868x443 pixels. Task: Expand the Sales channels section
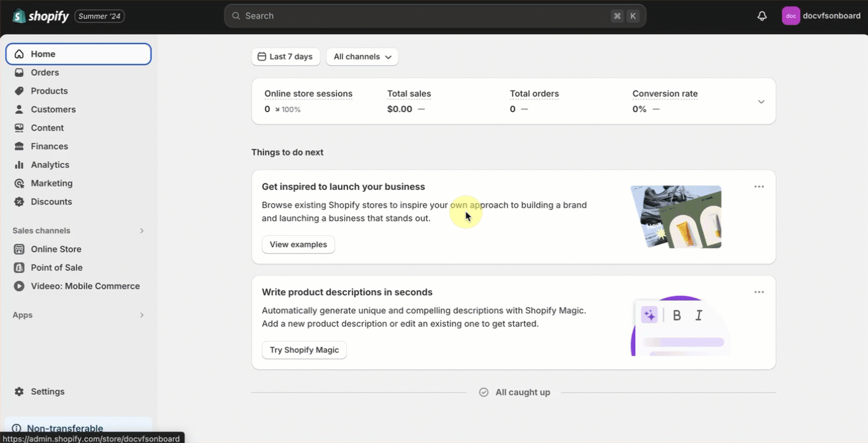(141, 231)
